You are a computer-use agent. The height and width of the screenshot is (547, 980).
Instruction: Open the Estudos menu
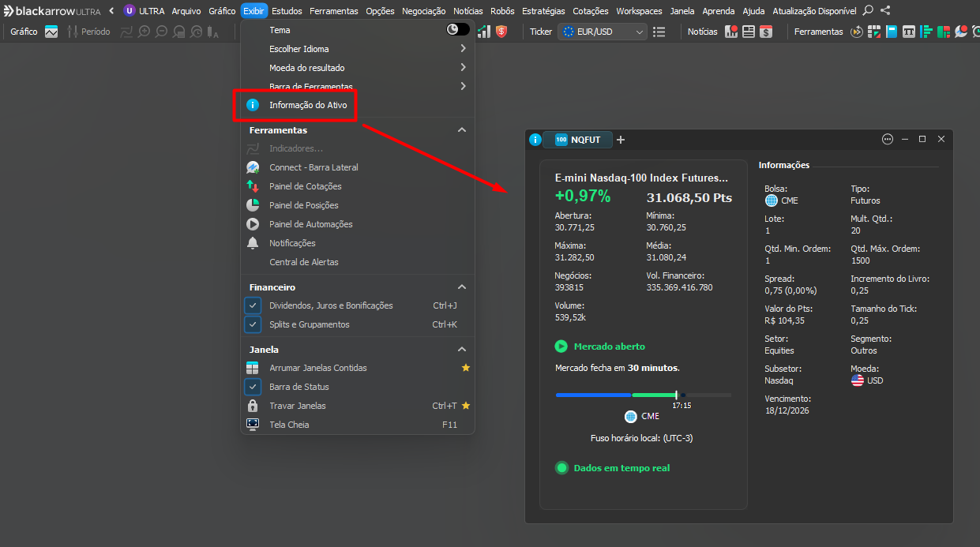pos(287,11)
